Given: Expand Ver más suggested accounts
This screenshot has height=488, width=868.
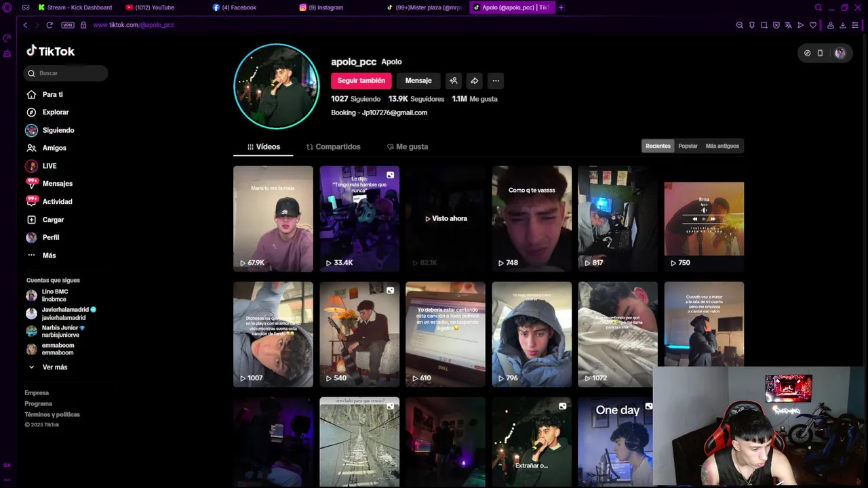Looking at the screenshot, I should click(x=47, y=367).
